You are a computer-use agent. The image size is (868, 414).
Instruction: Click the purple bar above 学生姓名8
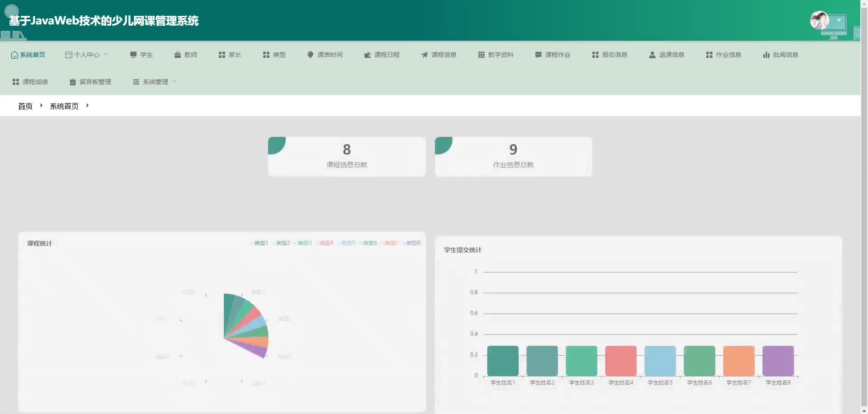point(778,361)
